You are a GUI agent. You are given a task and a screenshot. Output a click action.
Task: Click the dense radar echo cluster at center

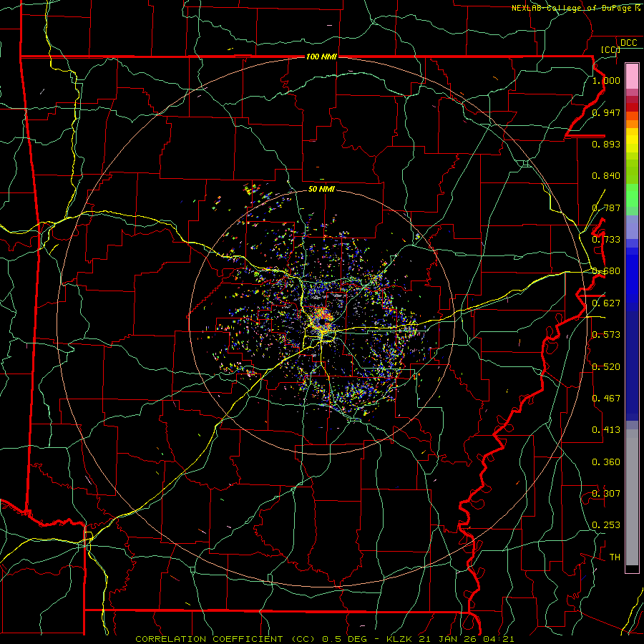pos(323,318)
